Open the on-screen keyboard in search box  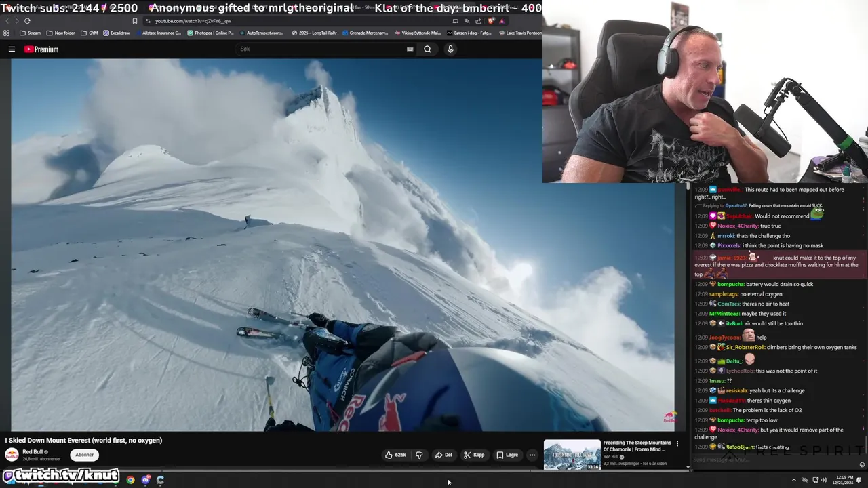pos(410,49)
